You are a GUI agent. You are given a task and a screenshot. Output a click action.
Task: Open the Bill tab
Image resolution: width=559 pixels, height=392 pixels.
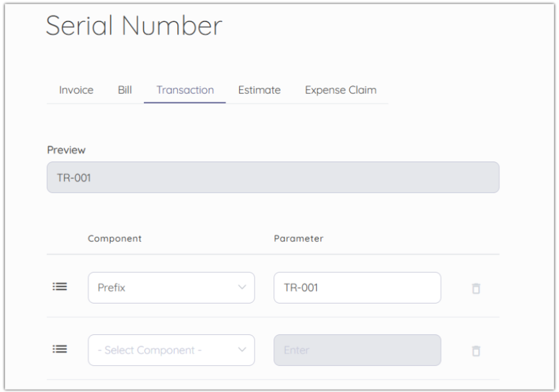(125, 90)
